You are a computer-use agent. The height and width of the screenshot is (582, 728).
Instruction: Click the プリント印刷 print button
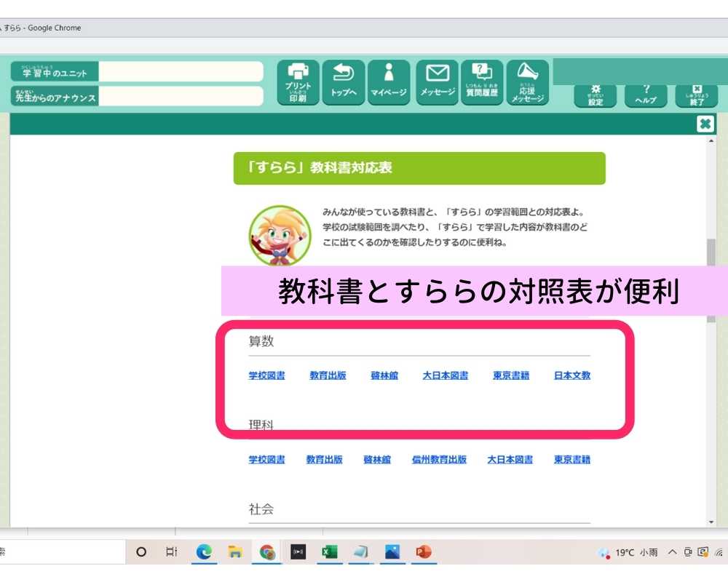coord(298,83)
